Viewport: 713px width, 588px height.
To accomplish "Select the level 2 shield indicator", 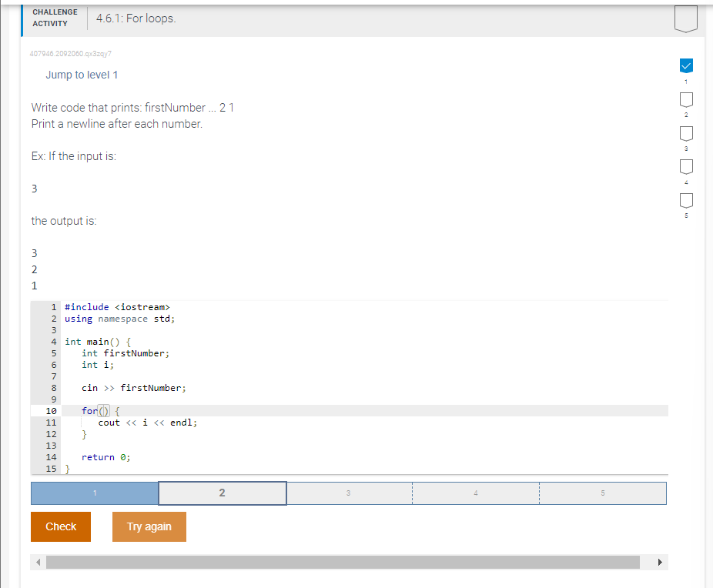I will (685, 100).
